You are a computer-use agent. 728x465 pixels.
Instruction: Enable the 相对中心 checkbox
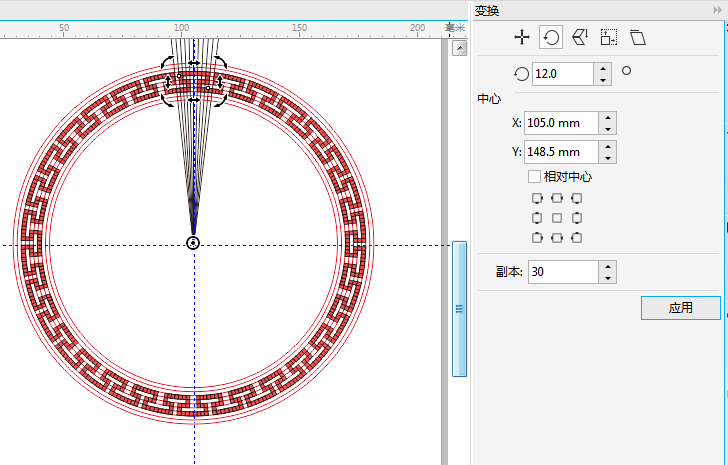(x=535, y=177)
